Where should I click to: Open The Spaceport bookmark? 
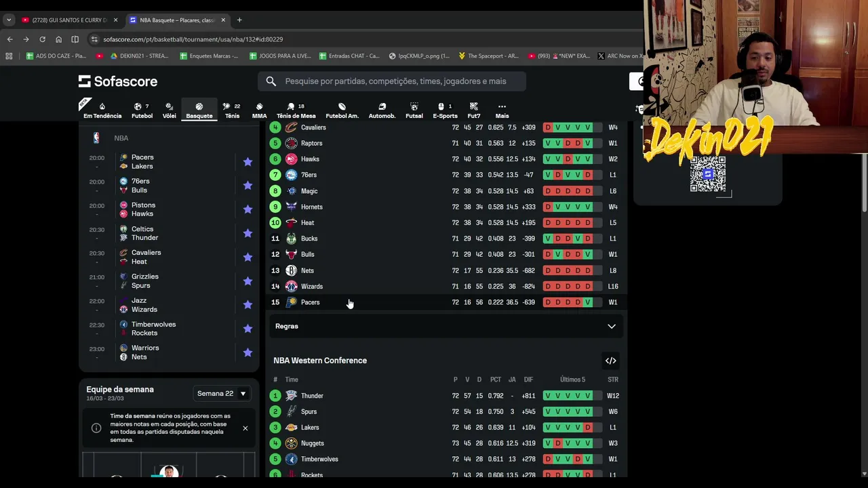[x=488, y=56]
